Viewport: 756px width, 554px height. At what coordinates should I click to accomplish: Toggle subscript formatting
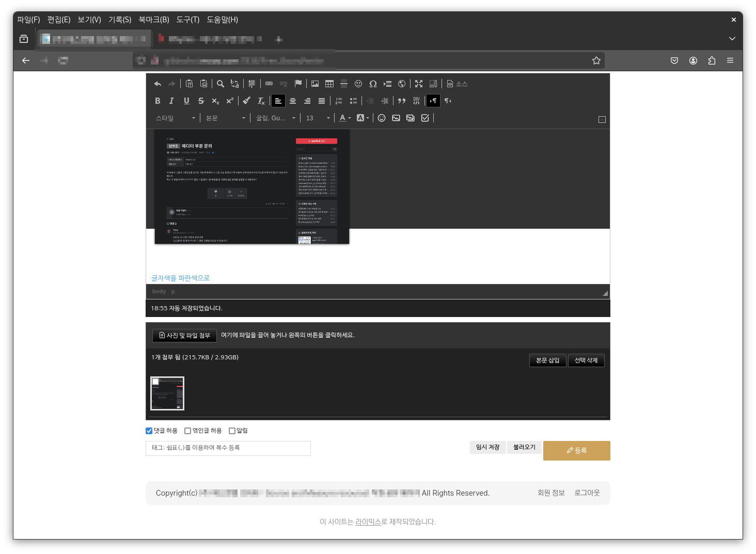point(215,101)
